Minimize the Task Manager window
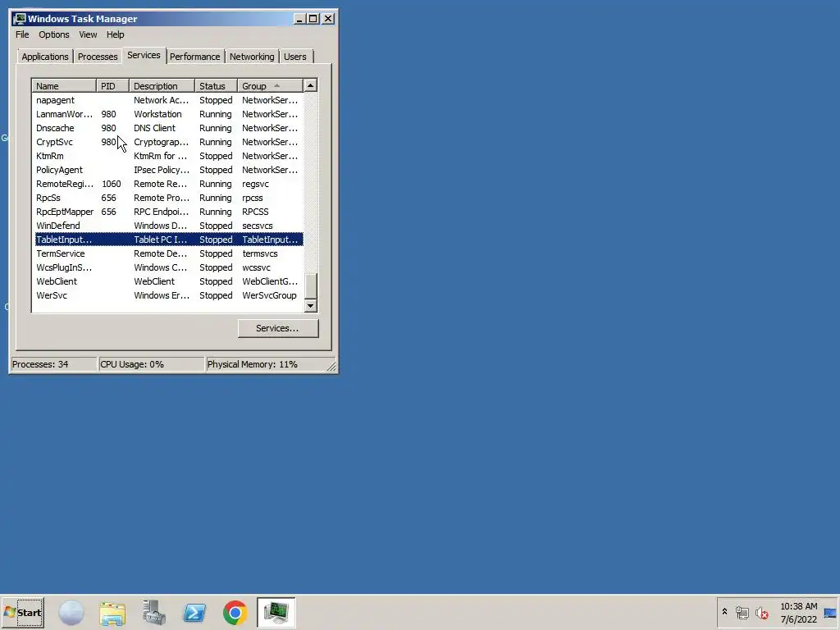Viewport: 840px width, 630px height. coord(299,19)
